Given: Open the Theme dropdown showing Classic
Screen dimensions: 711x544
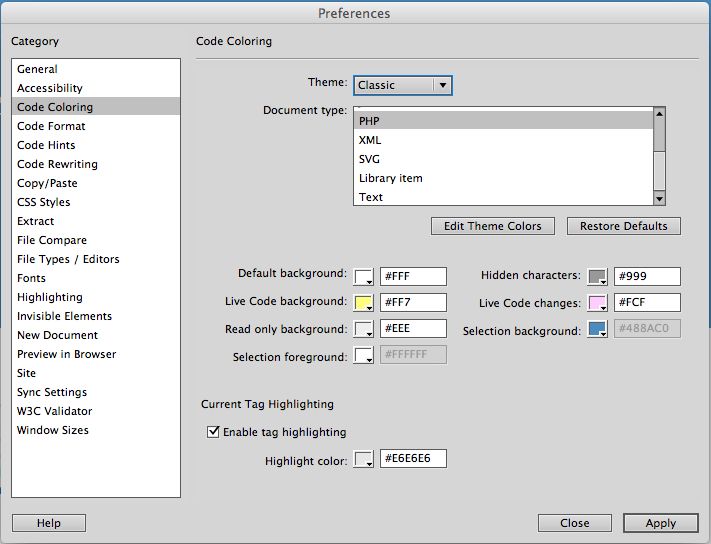Looking at the screenshot, I should [403, 85].
